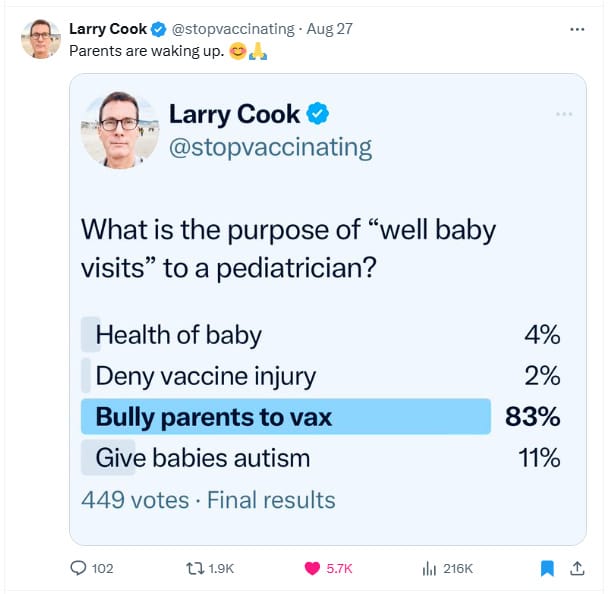Remove the bookmark using blue bookmark icon
Image resolution: width=608 pixels, height=594 pixels.
[x=547, y=568]
